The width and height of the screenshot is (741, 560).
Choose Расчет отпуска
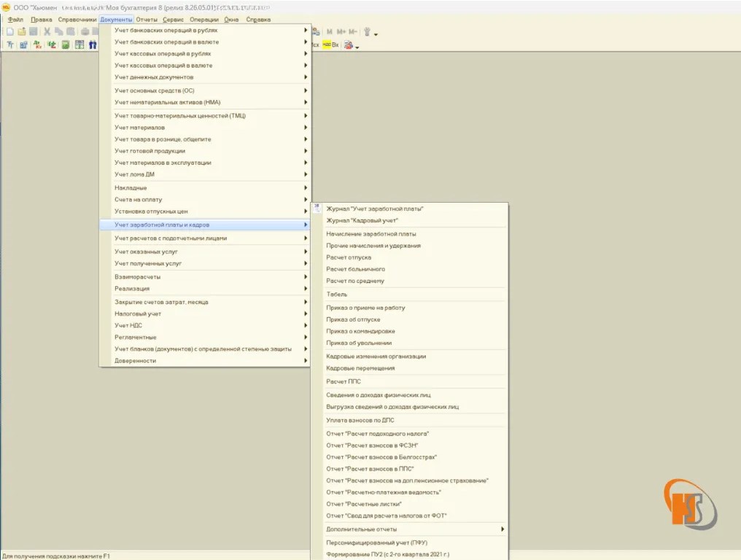(x=410, y=257)
